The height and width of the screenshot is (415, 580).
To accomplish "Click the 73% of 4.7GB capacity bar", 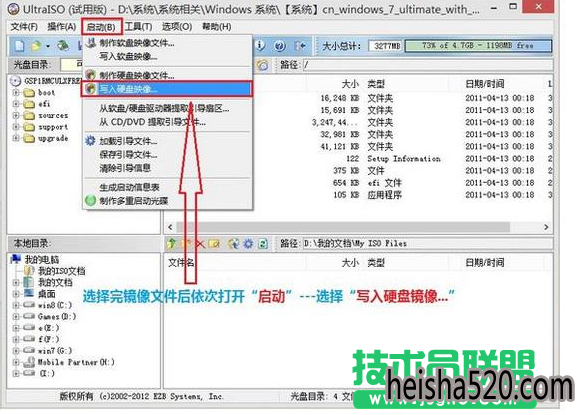I will (x=478, y=46).
